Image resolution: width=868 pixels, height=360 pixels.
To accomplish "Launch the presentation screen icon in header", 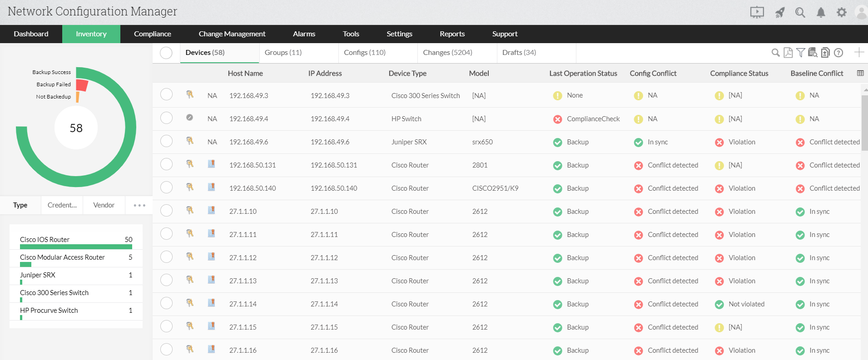I will [x=757, y=13].
